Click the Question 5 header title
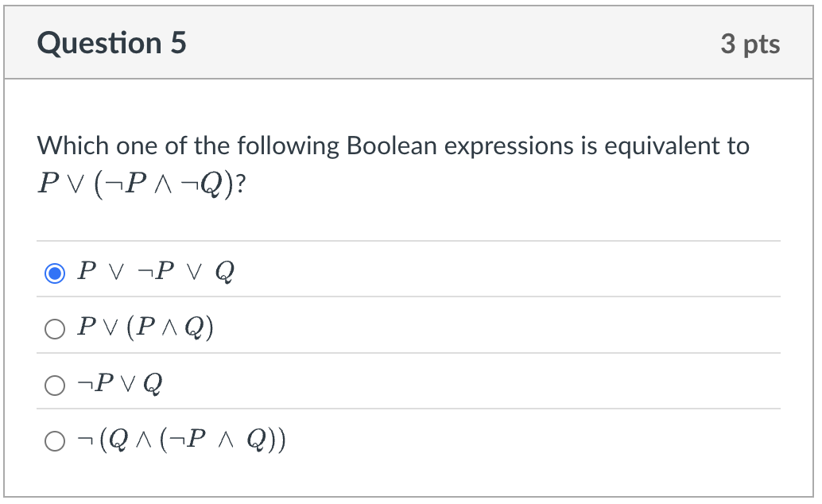The image size is (822, 504). [x=111, y=43]
